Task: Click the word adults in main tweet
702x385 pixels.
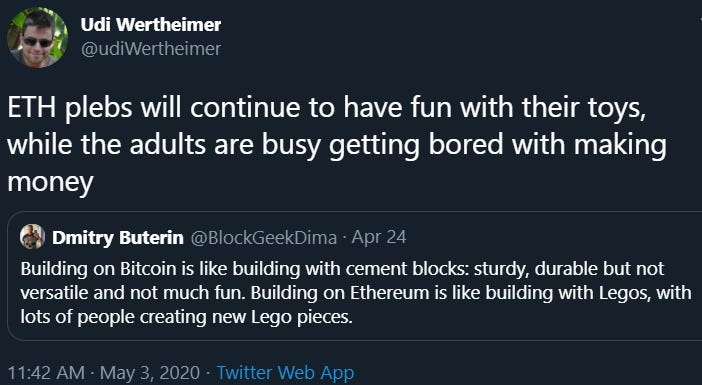Action: click(x=168, y=145)
